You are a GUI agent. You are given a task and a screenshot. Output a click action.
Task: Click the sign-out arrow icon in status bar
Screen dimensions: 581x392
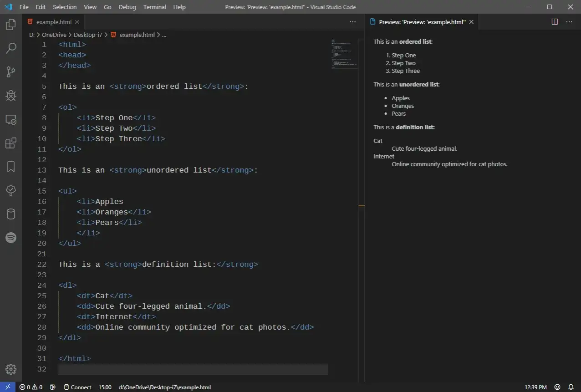click(53, 387)
